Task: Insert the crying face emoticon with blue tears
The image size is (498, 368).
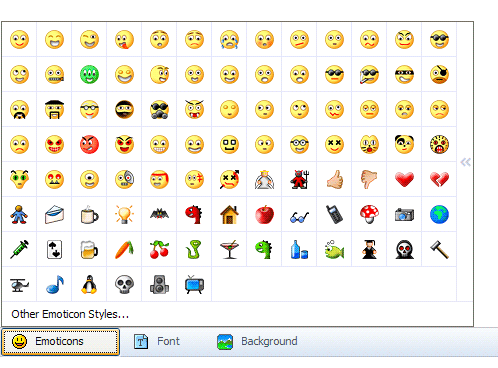Action: pyautogui.click(x=229, y=39)
